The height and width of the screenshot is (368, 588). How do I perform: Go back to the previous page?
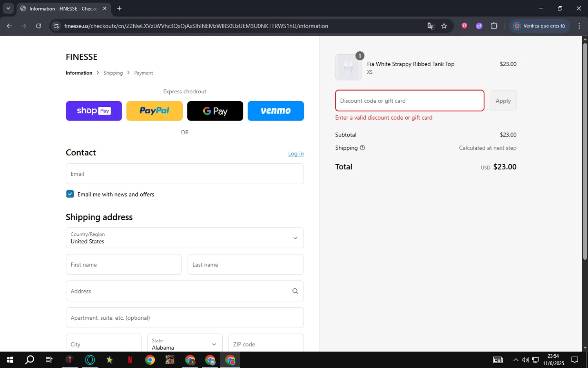click(x=9, y=26)
